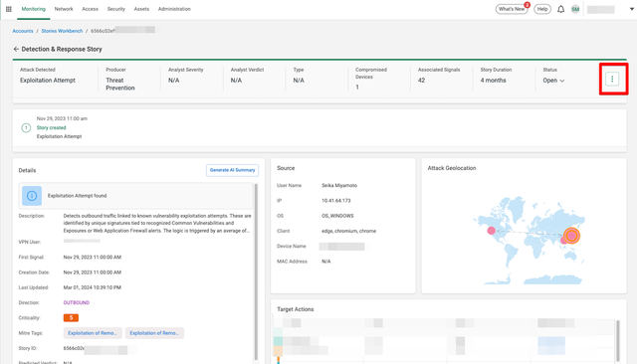Click the back arrow beside Detection & Response Story
The height and width of the screenshot is (364, 637).
point(16,49)
